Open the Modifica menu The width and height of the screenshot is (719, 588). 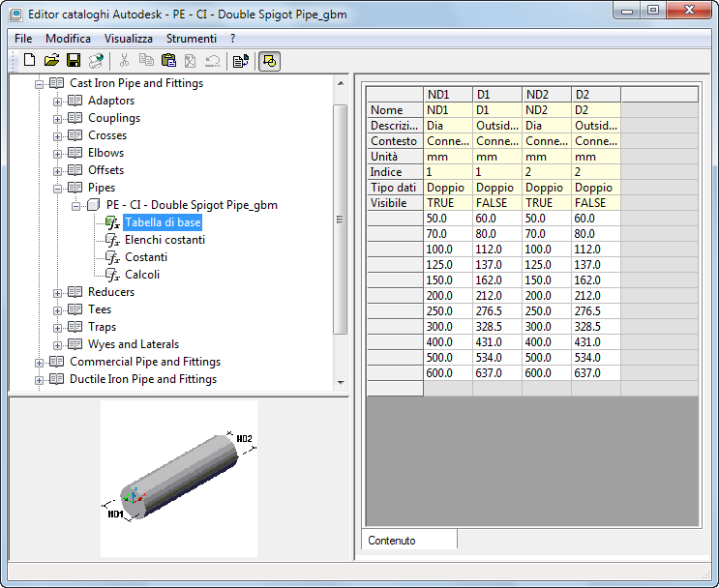point(69,39)
